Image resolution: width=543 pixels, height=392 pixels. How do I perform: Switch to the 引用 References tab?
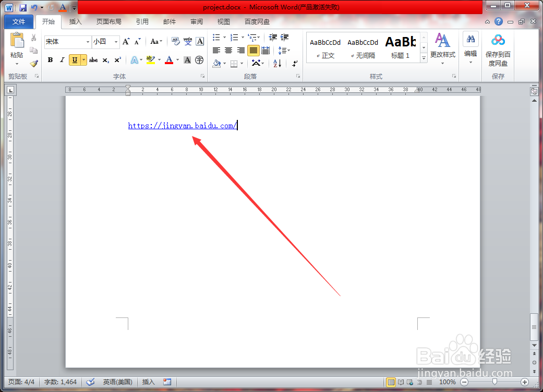coord(142,21)
